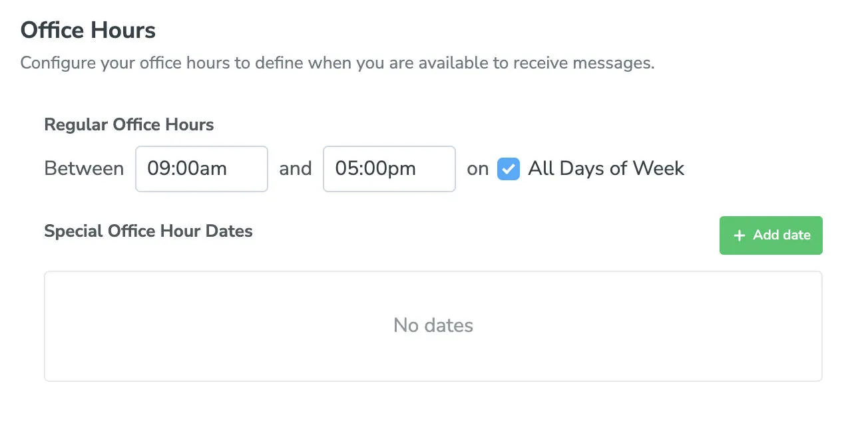The image size is (868, 441).
Task: Click the and label between time inputs
Action: (x=295, y=169)
